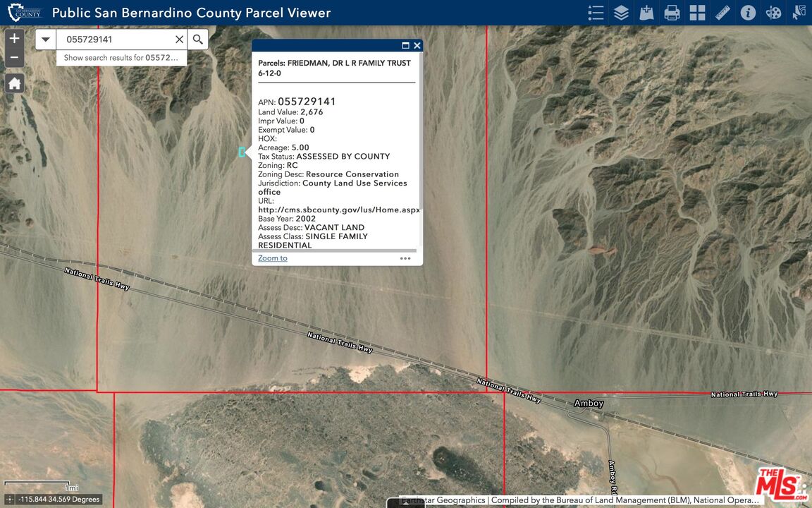Clear the search box text

pyautogui.click(x=179, y=40)
